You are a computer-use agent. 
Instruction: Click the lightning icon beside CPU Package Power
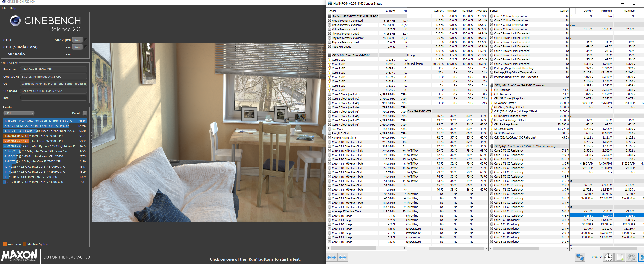tap(492, 124)
